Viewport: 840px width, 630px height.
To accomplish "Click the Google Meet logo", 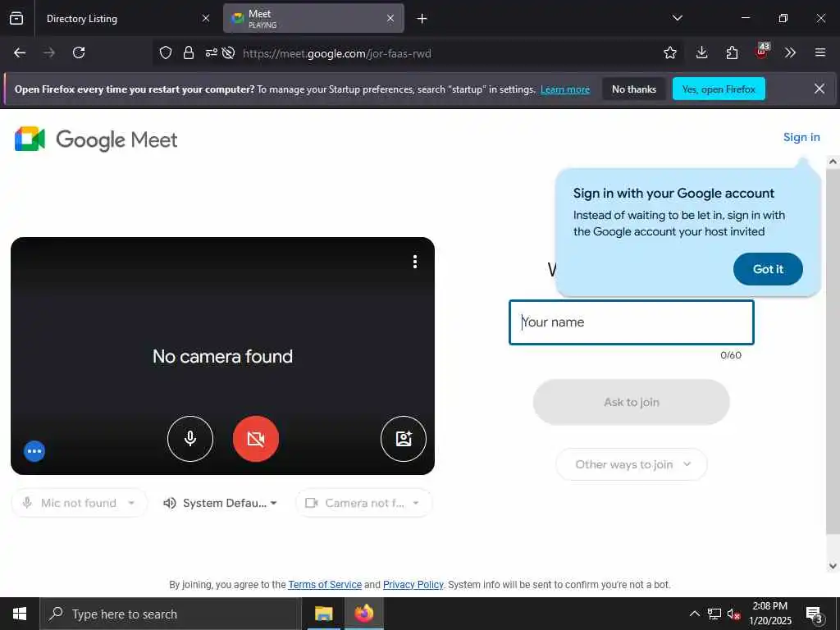I will (x=96, y=139).
